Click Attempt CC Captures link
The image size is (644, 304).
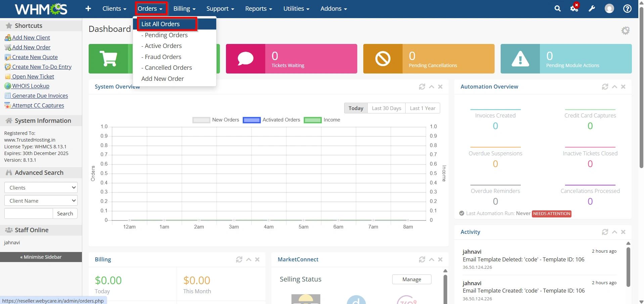(x=38, y=105)
